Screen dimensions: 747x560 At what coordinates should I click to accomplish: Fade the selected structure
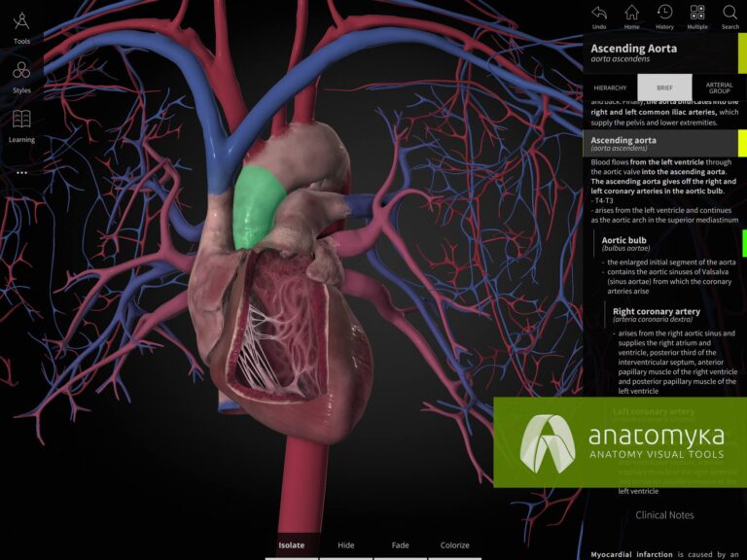click(400, 545)
